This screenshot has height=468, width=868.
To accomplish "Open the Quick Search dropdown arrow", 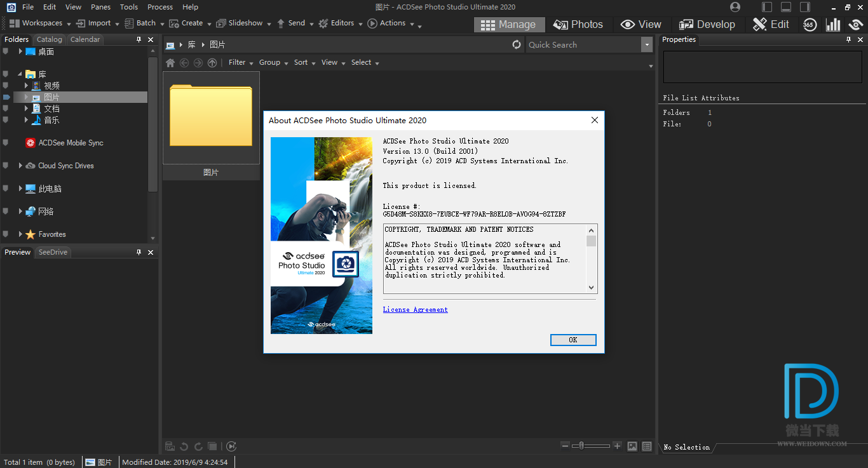I will click(x=647, y=44).
